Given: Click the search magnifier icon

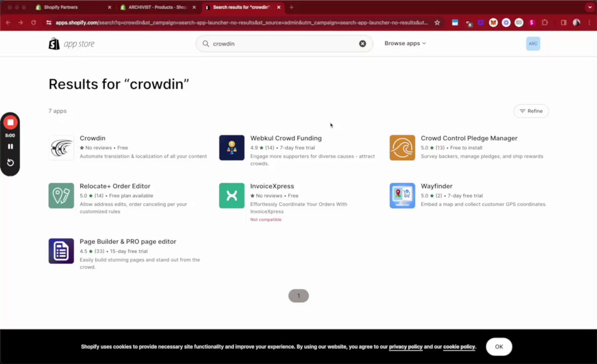Looking at the screenshot, I should pos(205,44).
